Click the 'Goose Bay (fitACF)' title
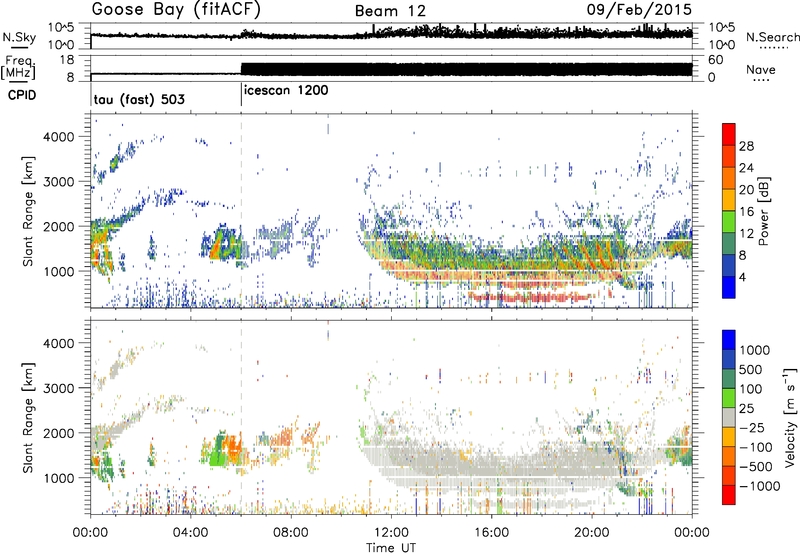800x554 pixels. [176, 10]
